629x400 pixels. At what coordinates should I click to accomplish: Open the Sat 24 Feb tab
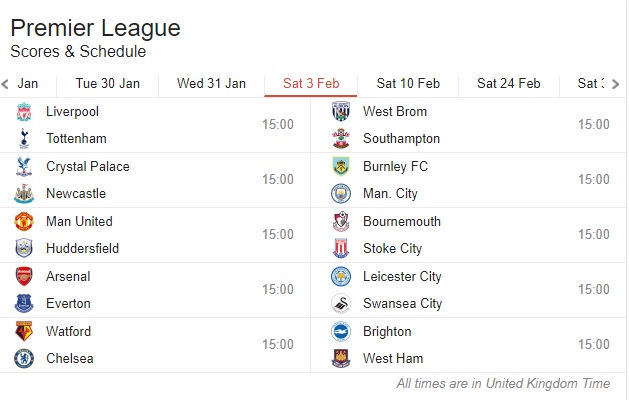[509, 84]
